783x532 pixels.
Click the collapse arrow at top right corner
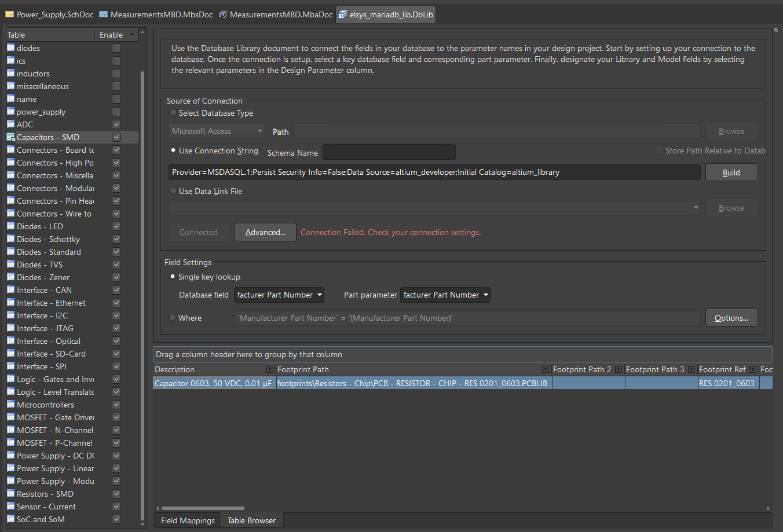coord(775,30)
